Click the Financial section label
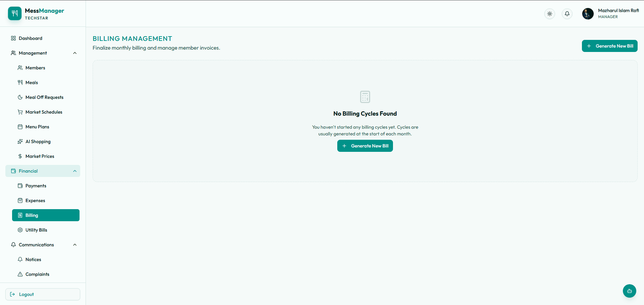 pos(28,171)
